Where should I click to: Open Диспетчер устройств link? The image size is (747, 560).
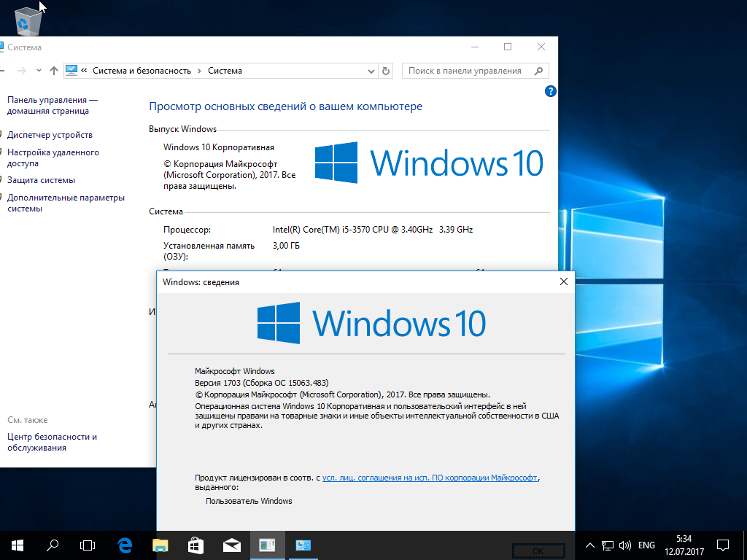(50, 135)
